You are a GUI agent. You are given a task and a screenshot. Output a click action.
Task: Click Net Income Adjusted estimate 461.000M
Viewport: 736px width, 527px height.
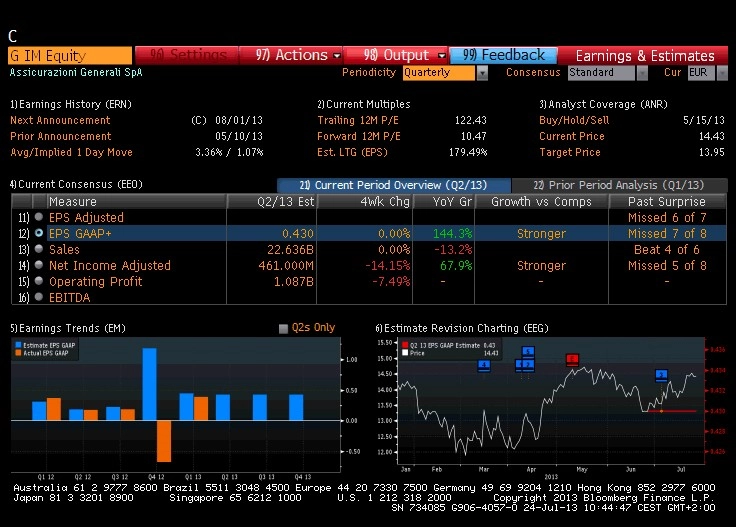coord(286,265)
